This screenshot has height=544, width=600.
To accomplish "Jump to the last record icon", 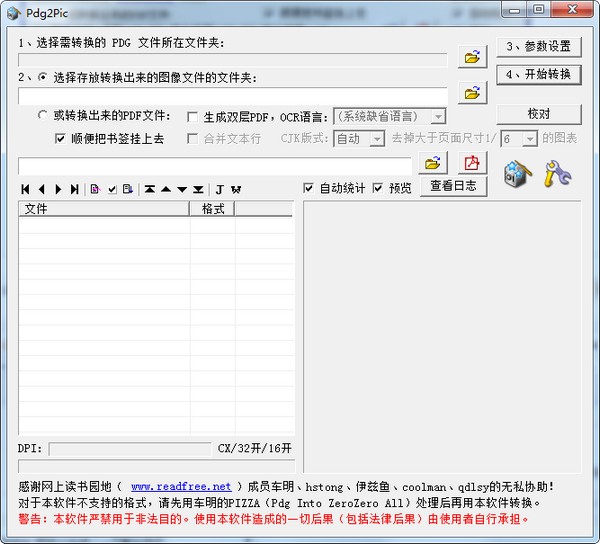I will (x=75, y=189).
